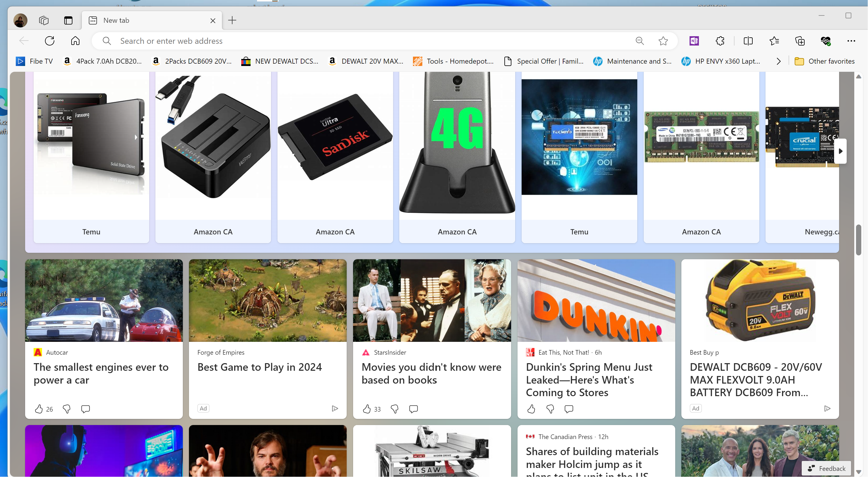Image resolution: width=868 pixels, height=477 pixels.
Task: Expand the hidden favorites bar chevron
Action: click(778, 61)
